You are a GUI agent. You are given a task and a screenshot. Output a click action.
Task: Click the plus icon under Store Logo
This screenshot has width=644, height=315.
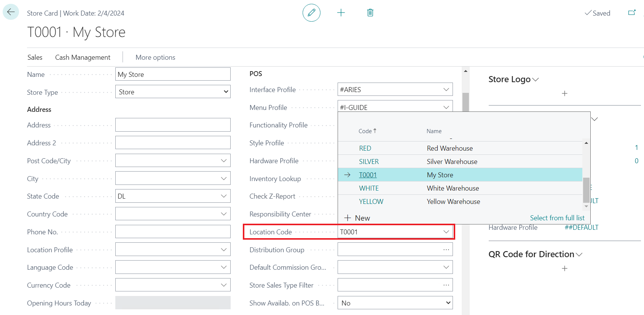pos(564,94)
